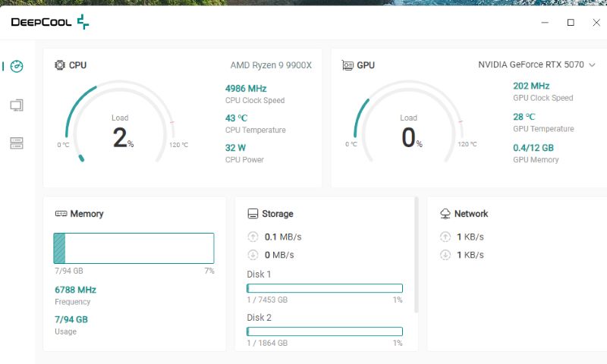Click the Network globe icon
The image size is (607, 364).
point(445,214)
